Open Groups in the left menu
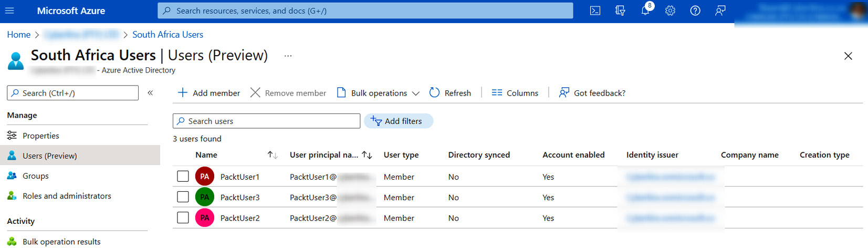Viewport: 868px width, 248px height. click(x=36, y=175)
